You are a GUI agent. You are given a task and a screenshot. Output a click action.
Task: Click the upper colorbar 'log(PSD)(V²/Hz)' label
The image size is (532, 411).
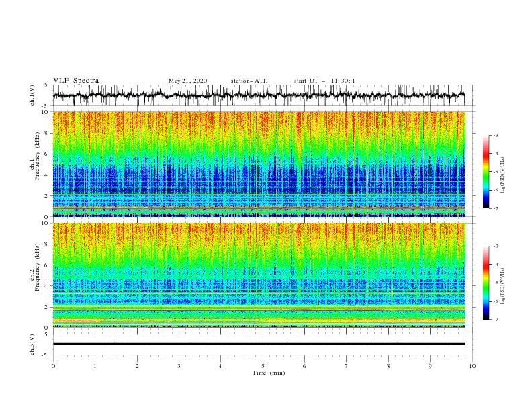click(x=502, y=175)
